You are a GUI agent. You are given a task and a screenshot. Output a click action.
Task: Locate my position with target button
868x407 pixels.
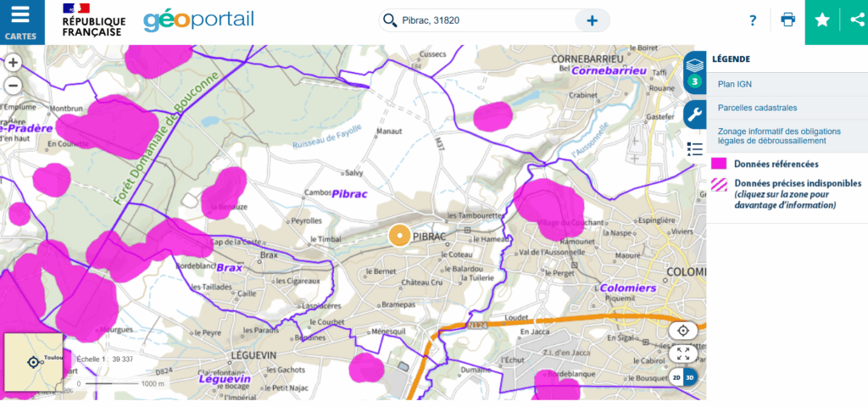pos(683,331)
